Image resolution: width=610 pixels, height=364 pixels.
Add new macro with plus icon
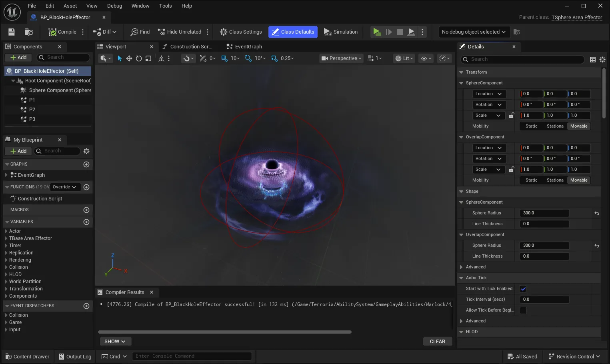pos(86,210)
